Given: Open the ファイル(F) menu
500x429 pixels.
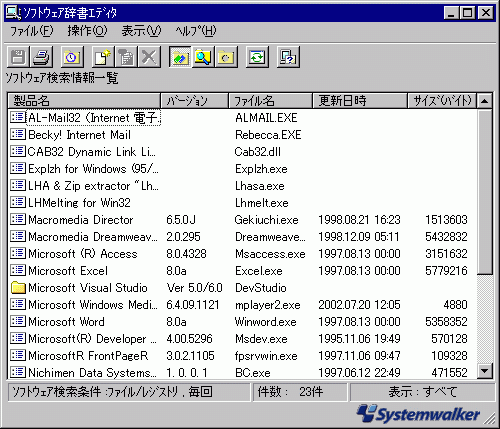Looking at the screenshot, I should click(32, 31).
